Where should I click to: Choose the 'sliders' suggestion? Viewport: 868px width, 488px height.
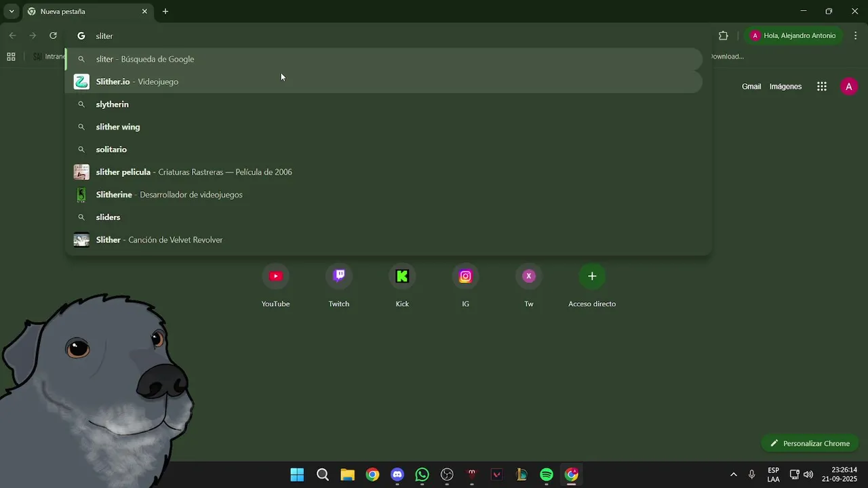(x=384, y=217)
